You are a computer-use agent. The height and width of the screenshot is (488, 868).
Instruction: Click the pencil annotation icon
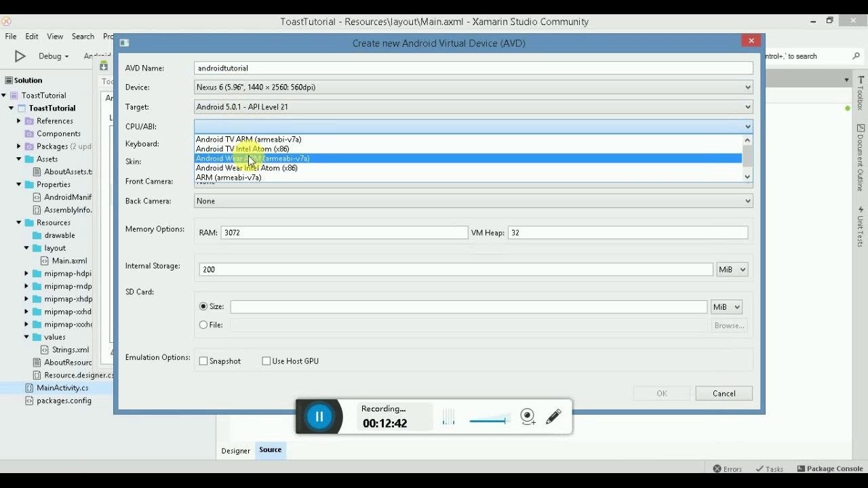tap(553, 416)
